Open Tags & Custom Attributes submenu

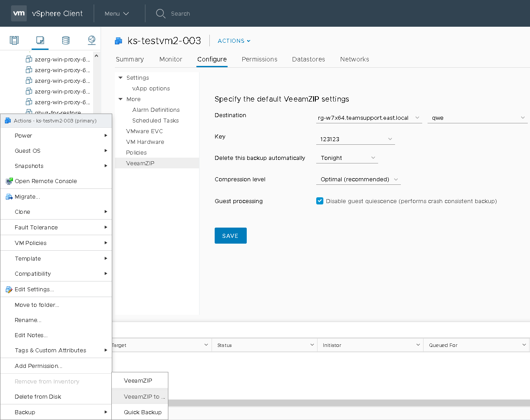click(56, 351)
